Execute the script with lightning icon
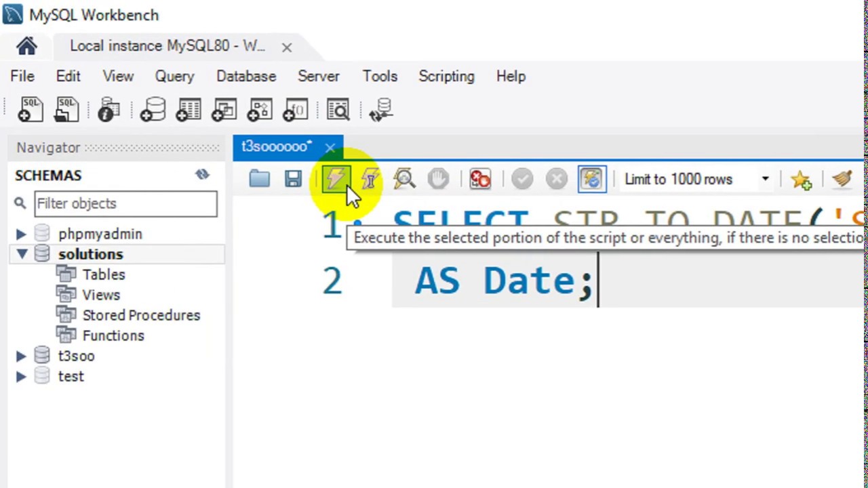 tap(336, 179)
